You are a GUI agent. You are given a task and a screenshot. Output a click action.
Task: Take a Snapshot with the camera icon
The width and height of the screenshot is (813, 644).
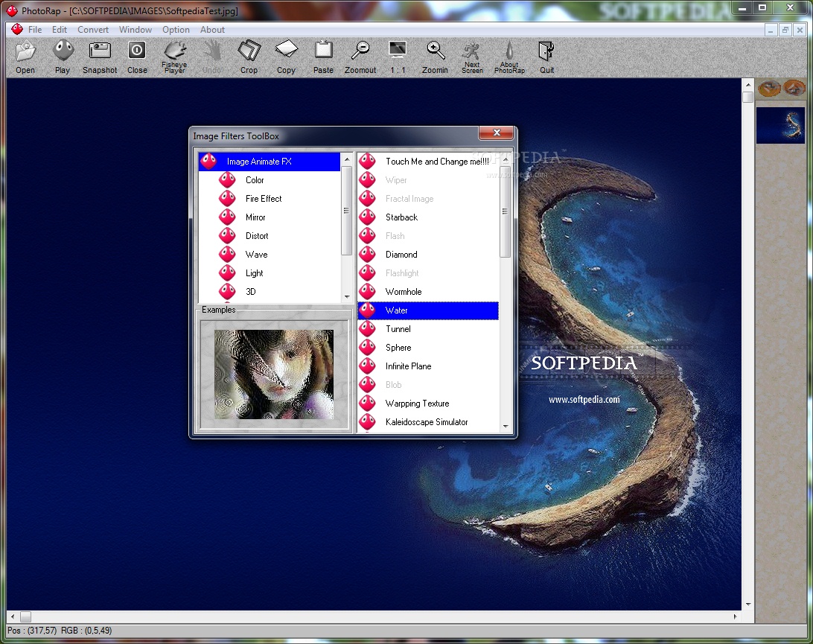100,57
